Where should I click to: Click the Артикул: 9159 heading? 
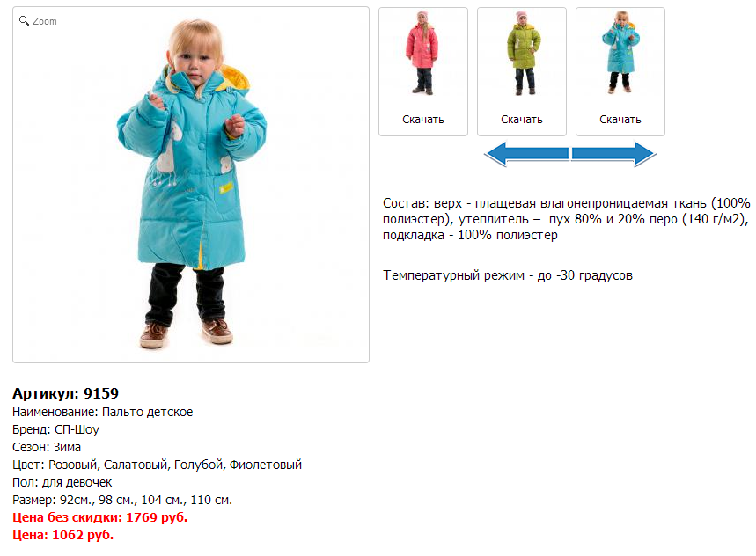click(x=66, y=393)
